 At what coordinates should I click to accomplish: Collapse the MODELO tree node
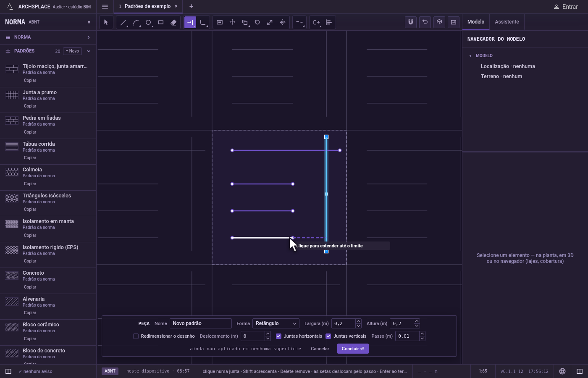tap(470, 56)
